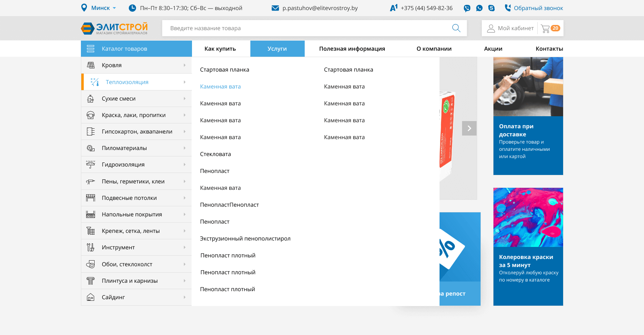This screenshot has height=335, width=644.
Task: Click the Viber contact icon
Action: pyautogui.click(x=467, y=8)
